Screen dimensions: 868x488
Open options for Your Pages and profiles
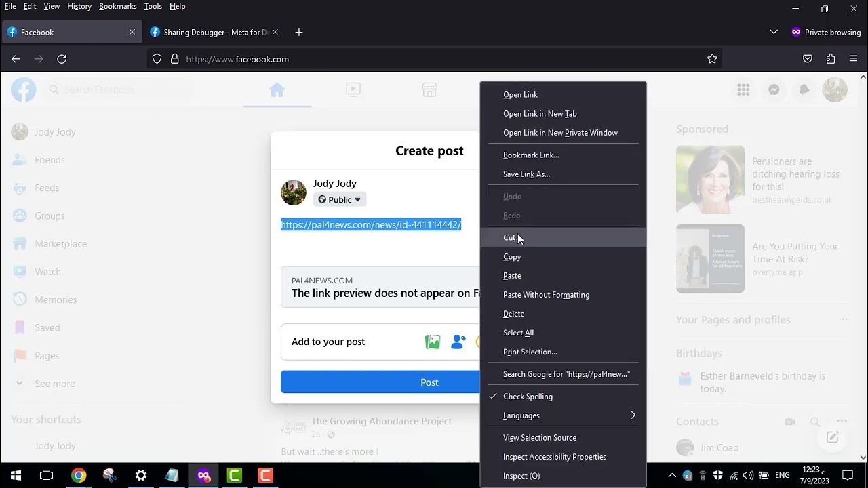coord(842,319)
